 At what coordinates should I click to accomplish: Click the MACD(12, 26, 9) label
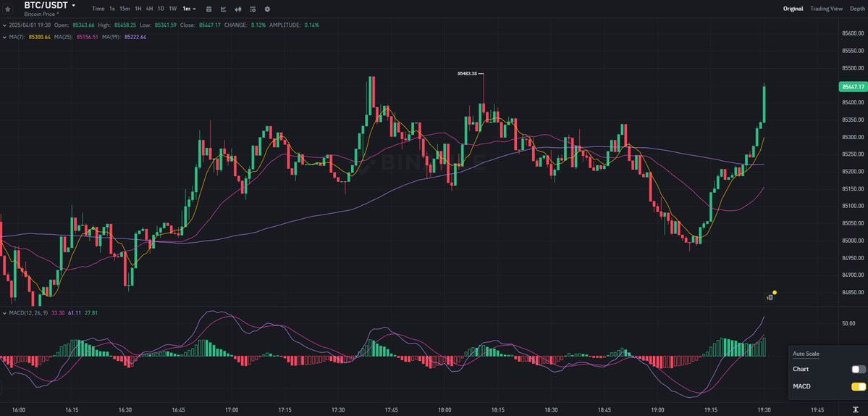click(29, 313)
